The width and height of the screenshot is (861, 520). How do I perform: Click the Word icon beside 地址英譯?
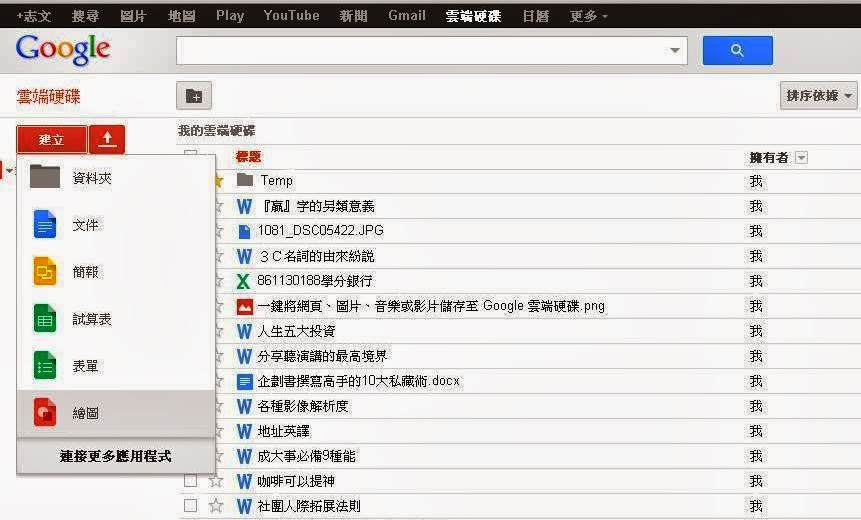click(x=244, y=432)
